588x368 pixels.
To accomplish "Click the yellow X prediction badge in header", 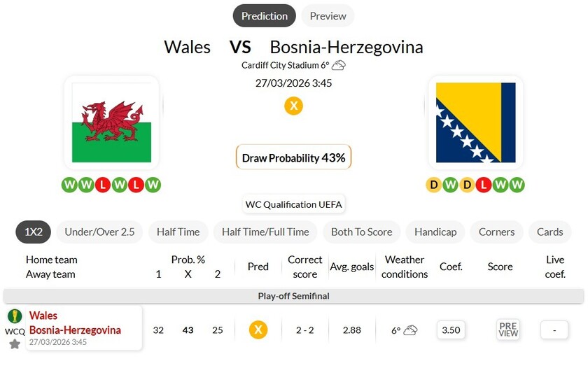I will pyautogui.click(x=293, y=106).
